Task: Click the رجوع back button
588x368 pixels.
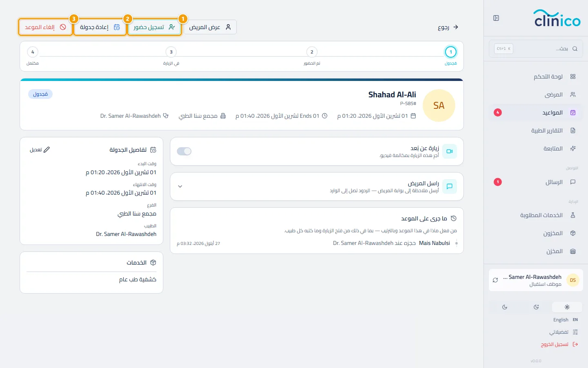Action: [448, 27]
